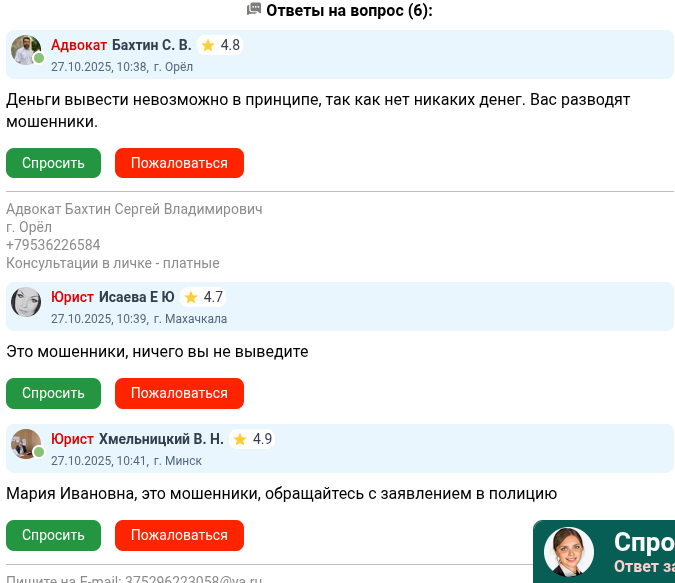Click phone number +79536226584
Screen dimensions: 675x583
tap(53, 245)
